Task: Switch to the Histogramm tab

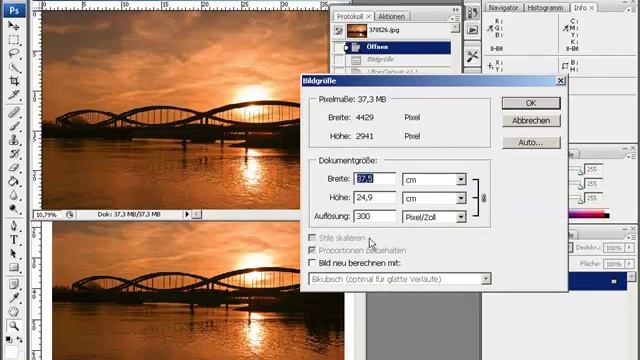Action: point(545,8)
